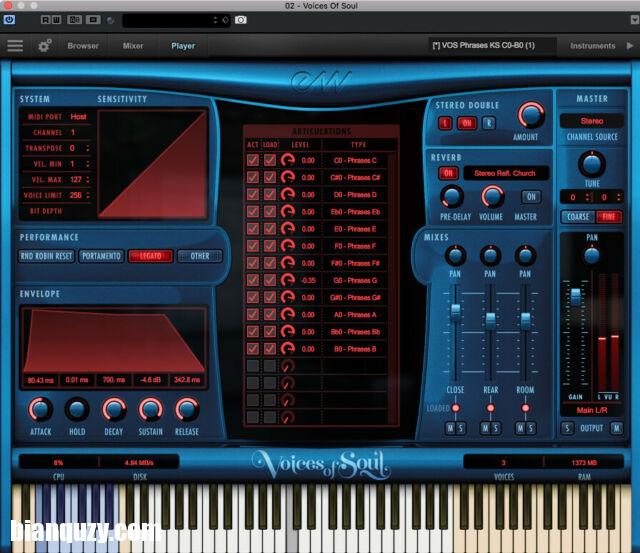Screen dimensions: 640x553
Task: Toggle Reverb Master ON switch
Action: (531, 197)
